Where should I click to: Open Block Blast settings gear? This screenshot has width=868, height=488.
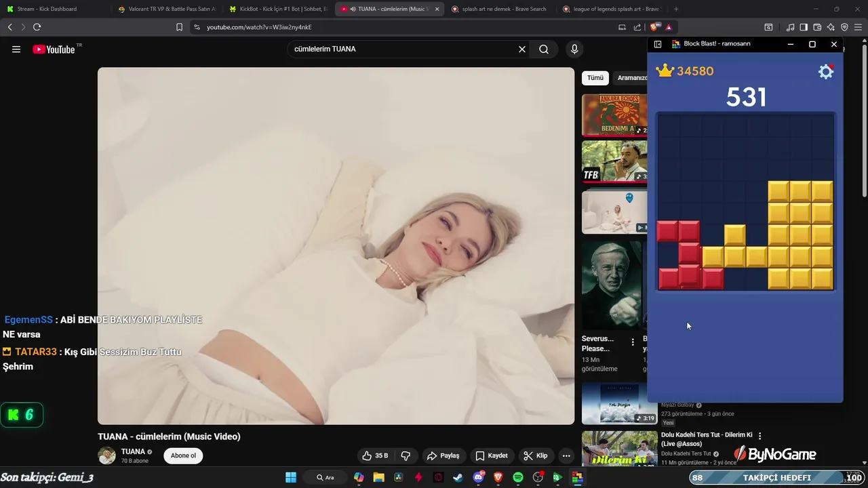coord(826,71)
